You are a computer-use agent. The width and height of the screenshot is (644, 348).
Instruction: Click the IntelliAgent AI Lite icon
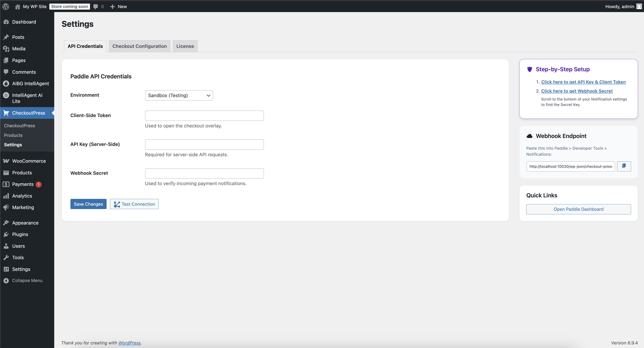(x=6, y=95)
